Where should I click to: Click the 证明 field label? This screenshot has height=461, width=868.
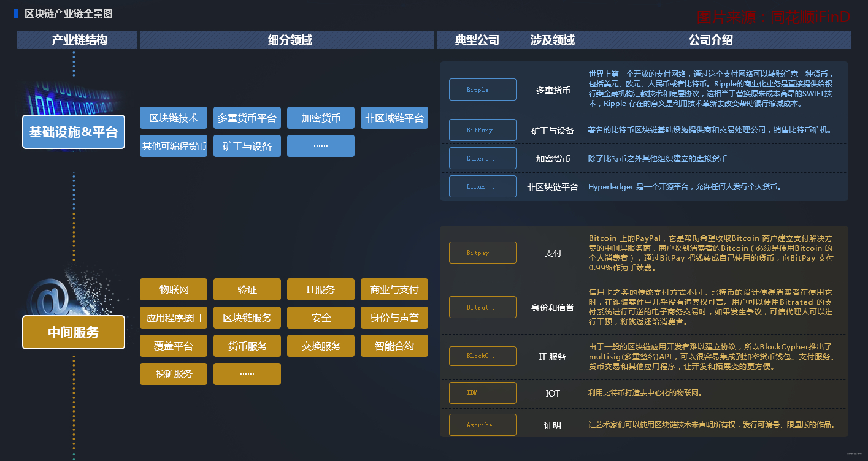(x=553, y=425)
